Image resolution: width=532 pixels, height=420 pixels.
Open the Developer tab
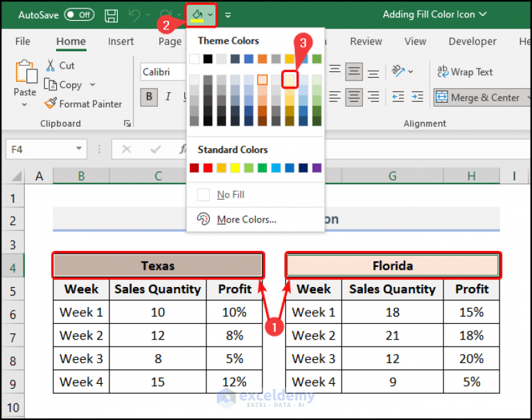pos(472,42)
